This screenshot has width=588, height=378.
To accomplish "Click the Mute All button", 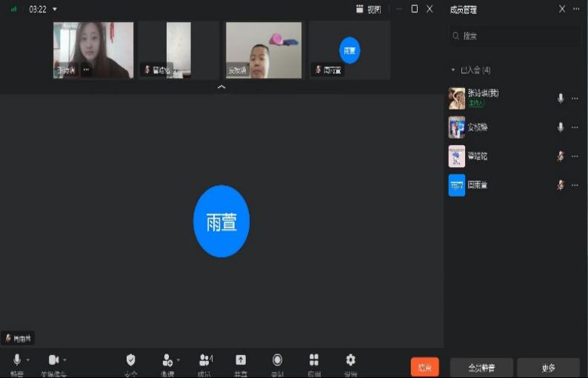I will pos(481,368).
